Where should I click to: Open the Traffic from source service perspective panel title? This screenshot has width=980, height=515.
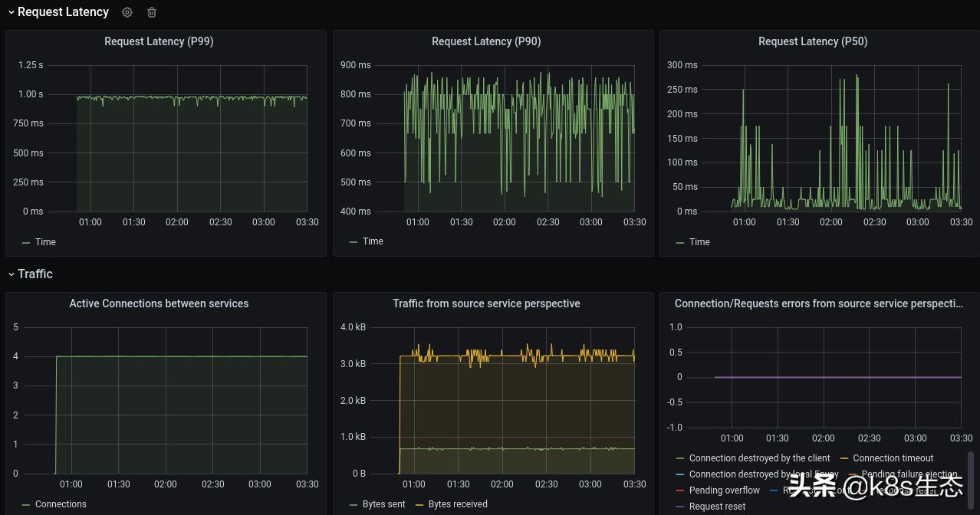(486, 303)
